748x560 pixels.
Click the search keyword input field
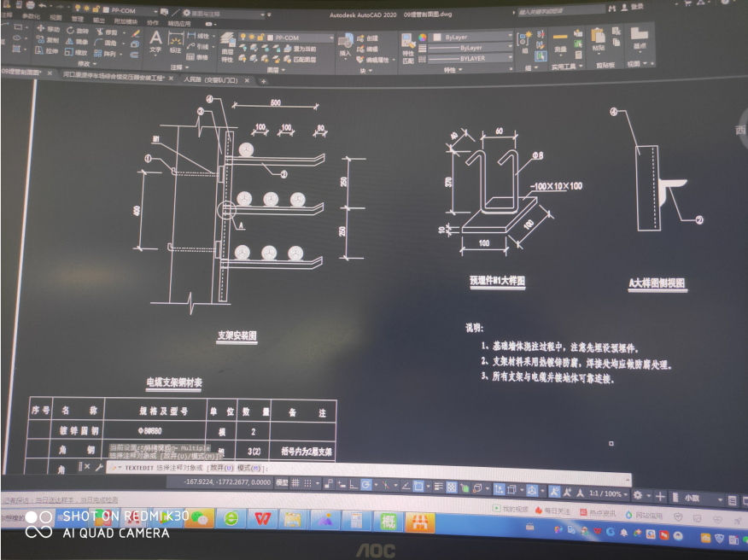click(x=561, y=10)
